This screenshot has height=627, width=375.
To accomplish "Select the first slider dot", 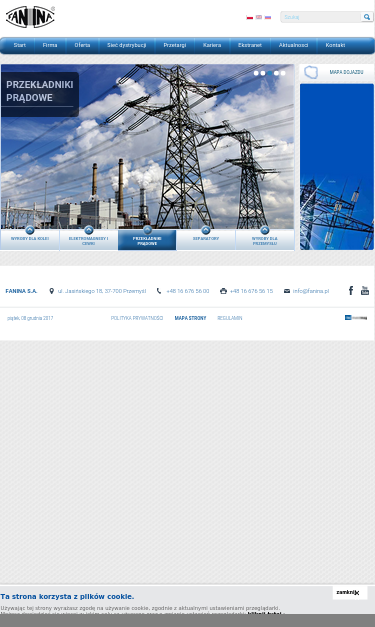I will point(256,73).
